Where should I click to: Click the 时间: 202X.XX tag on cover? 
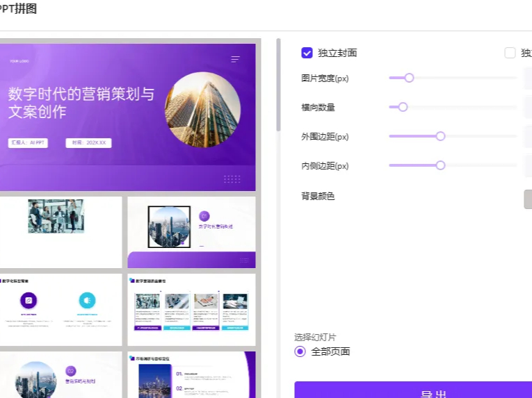pos(88,142)
